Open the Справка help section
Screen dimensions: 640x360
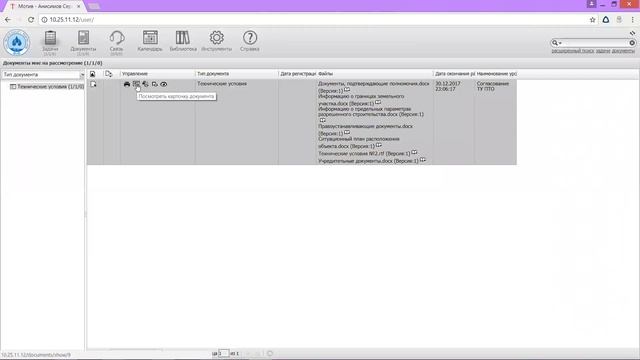[249, 41]
